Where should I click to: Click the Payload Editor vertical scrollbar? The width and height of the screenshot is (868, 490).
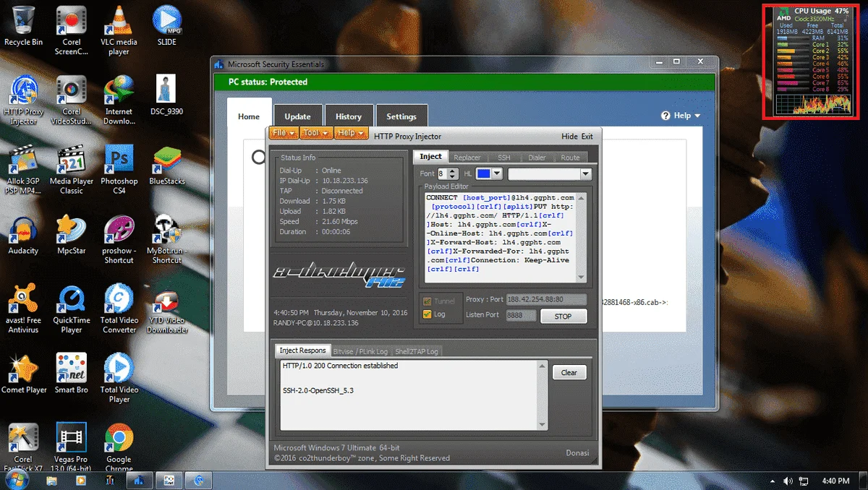point(582,236)
